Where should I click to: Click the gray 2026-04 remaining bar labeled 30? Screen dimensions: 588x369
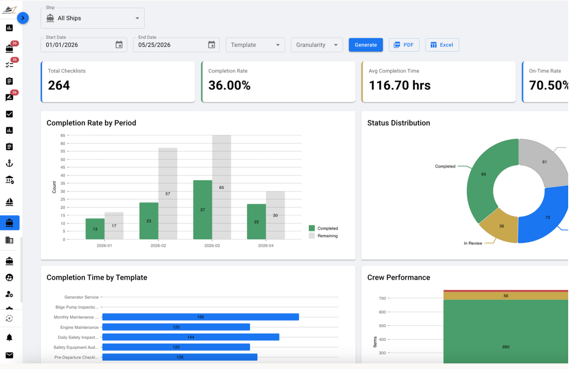(x=275, y=215)
